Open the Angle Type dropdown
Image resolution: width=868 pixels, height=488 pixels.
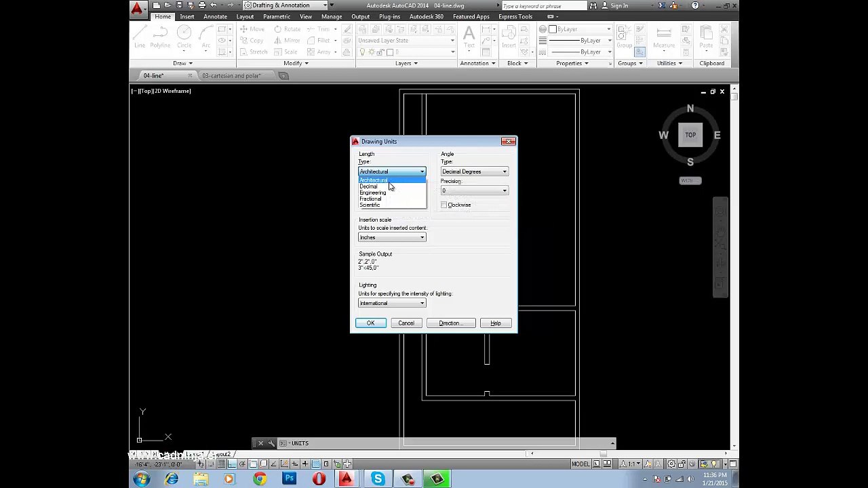[474, 171]
